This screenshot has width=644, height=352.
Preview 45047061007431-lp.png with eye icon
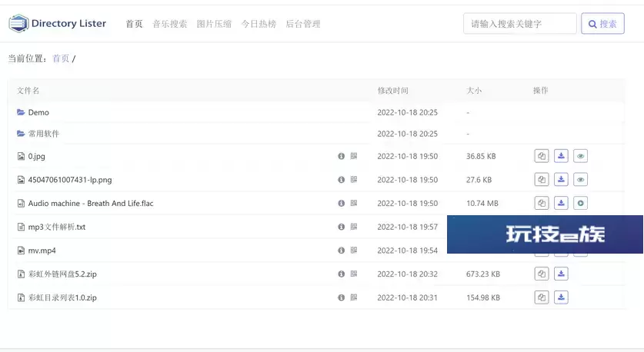580,179
